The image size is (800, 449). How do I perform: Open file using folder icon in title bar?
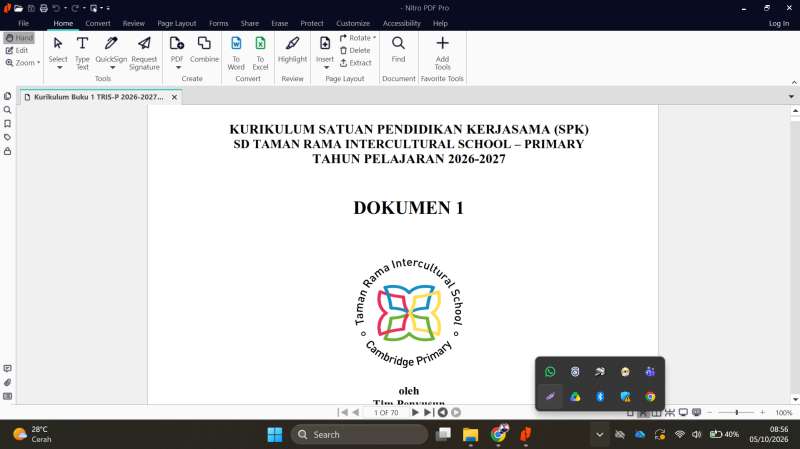click(x=18, y=8)
